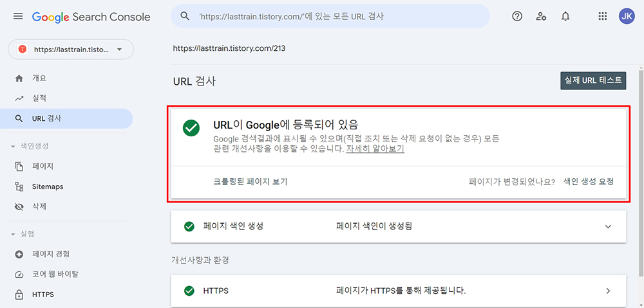The height and width of the screenshot is (308, 644).
Task: Open HTTPS card details arrow
Action: point(609,291)
